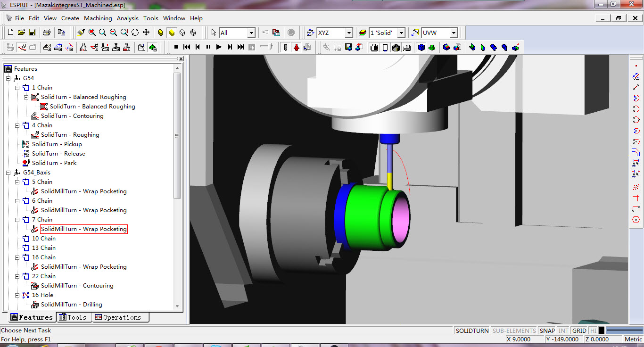
Task: Toggle the glass/fixture display icon
Action: click(x=385, y=47)
